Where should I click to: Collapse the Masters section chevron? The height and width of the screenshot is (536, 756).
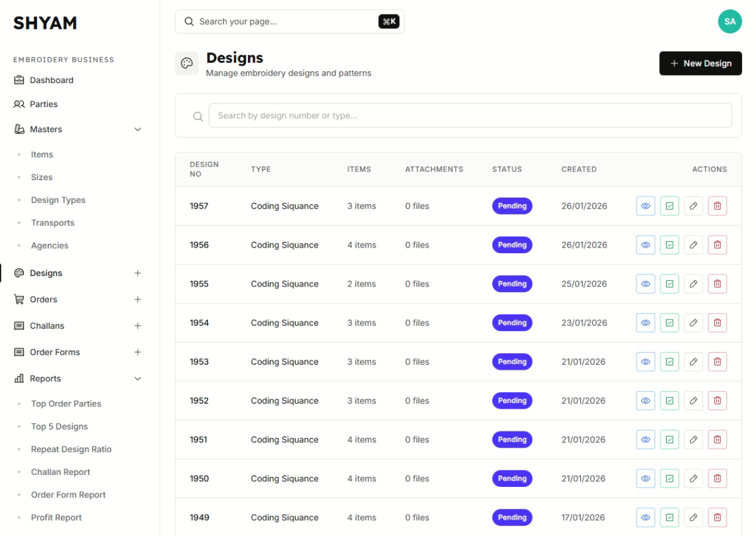(x=138, y=130)
